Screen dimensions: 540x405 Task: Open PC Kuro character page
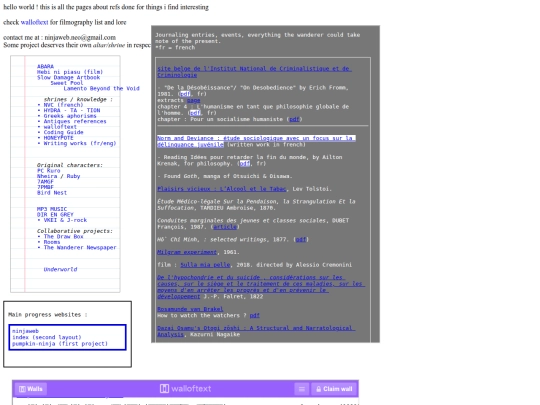tap(49, 171)
